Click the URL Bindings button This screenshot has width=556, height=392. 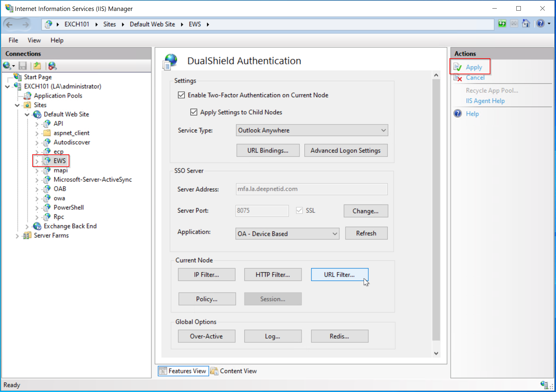coord(268,150)
